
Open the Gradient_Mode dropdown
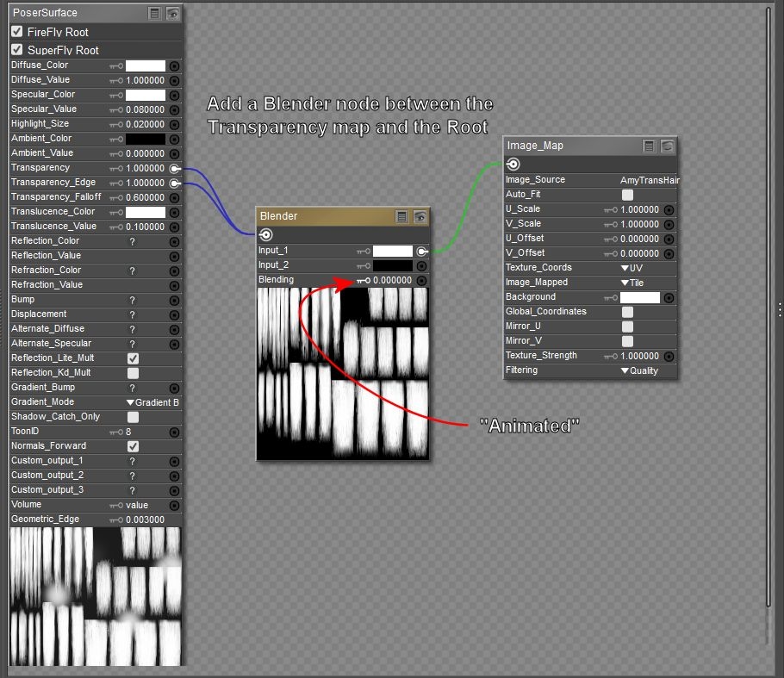[x=152, y=402]
